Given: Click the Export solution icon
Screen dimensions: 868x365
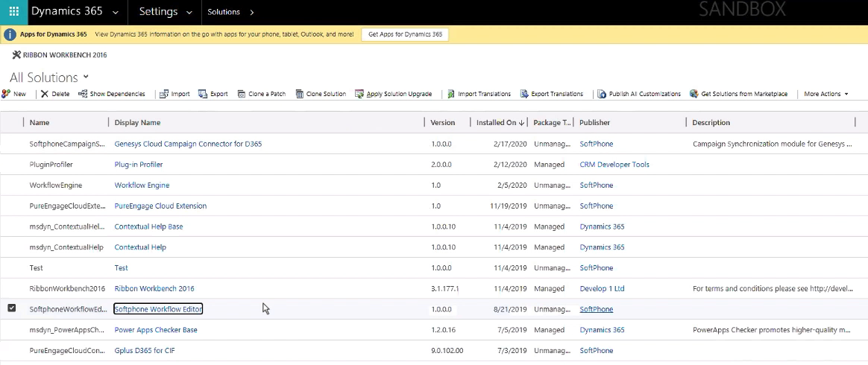Looking at the screenshot, I should click(x=203, y=94).
